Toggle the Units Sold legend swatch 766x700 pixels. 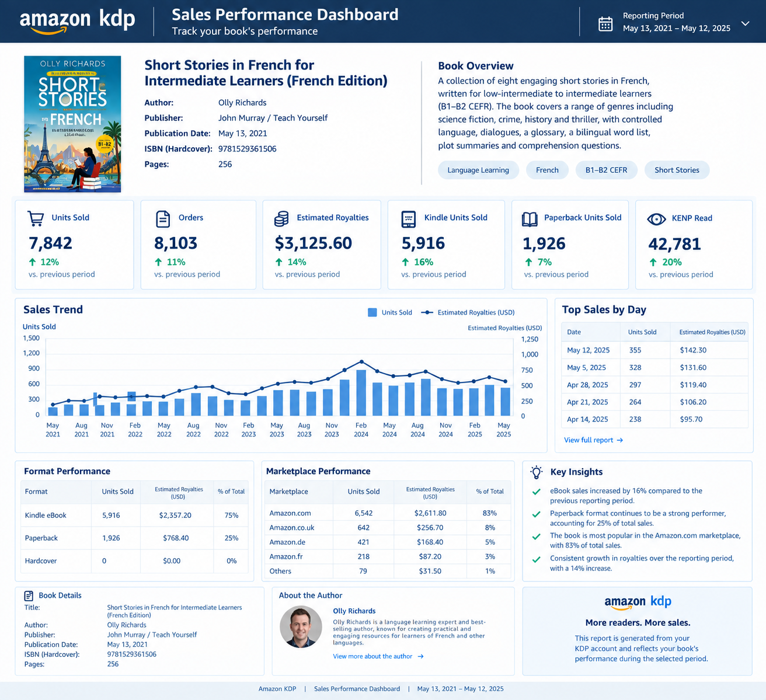pos(372,312)
